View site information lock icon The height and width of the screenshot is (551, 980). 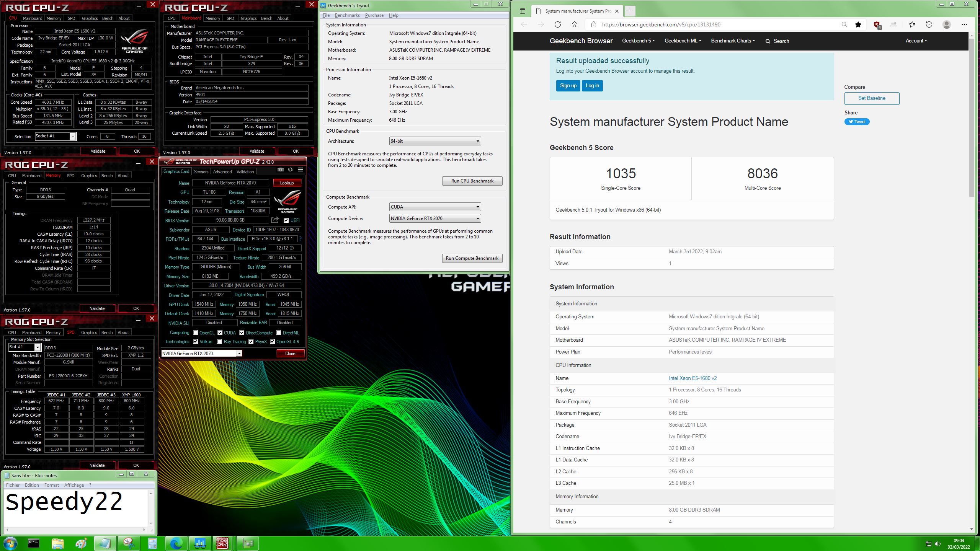pyautogui.click(x=593, y=24)
